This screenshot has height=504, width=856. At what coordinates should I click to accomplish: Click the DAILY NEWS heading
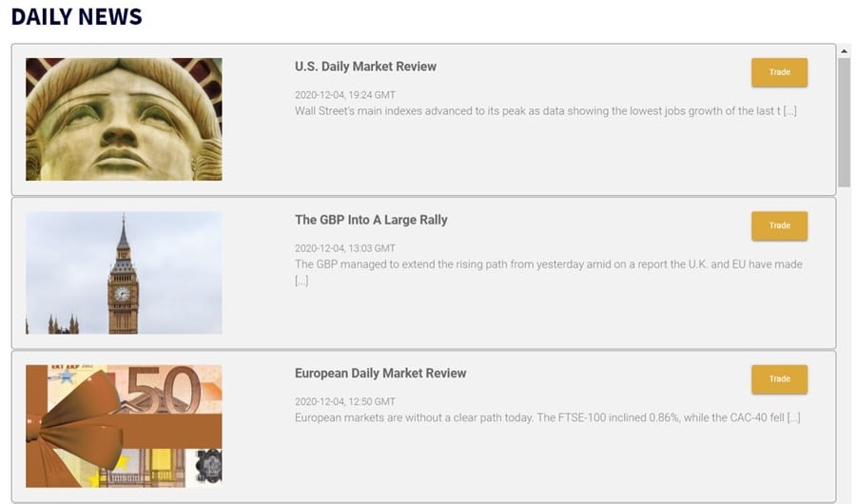(77, 16)
